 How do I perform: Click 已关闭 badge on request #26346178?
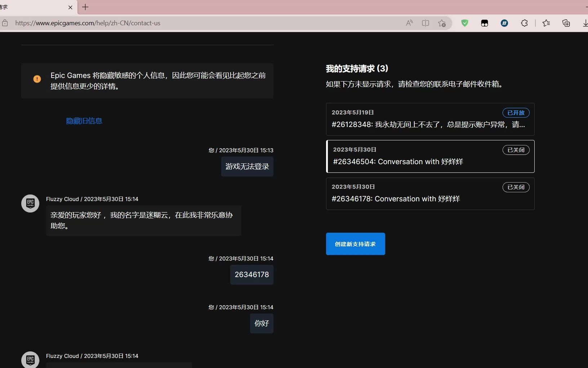pyautogui.click(x=516, y=187)
